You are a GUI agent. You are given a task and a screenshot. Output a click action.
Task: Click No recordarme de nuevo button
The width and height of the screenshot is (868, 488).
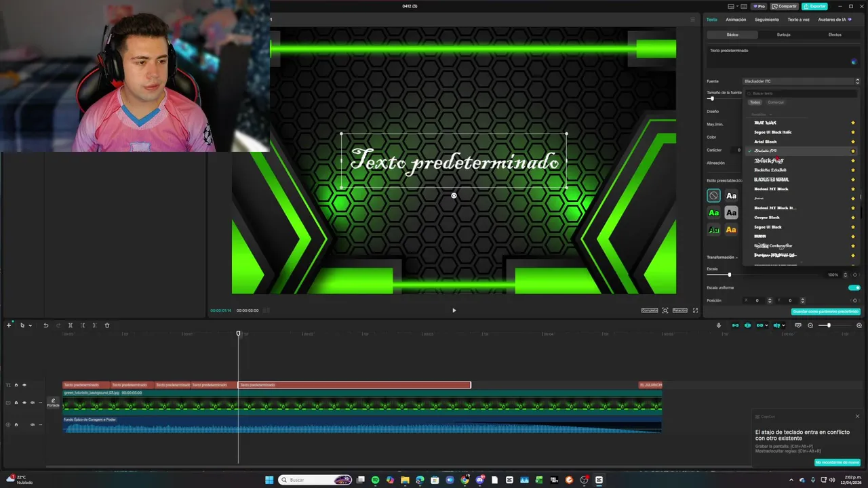tap(837, 462)
